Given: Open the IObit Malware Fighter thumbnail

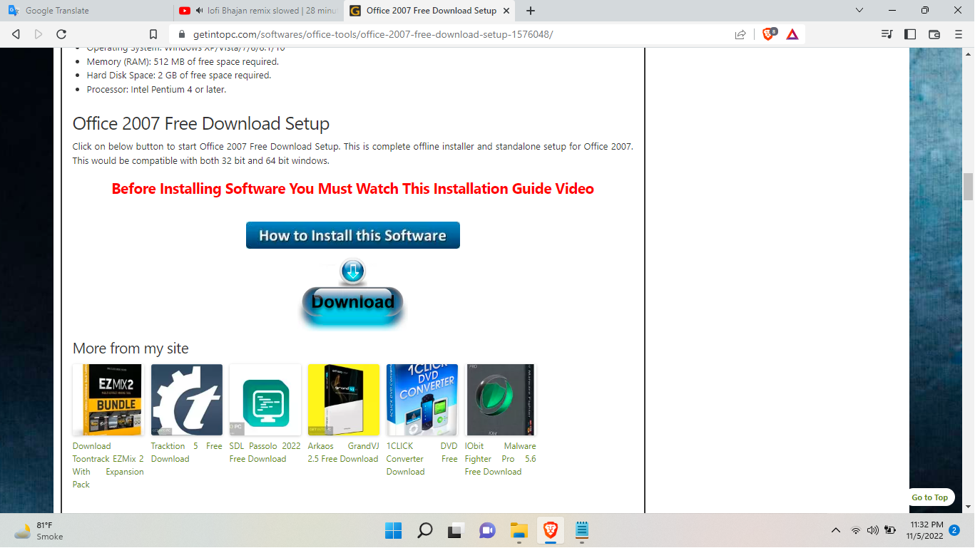Looking at the screenshot, I should [x=501, y=400].
